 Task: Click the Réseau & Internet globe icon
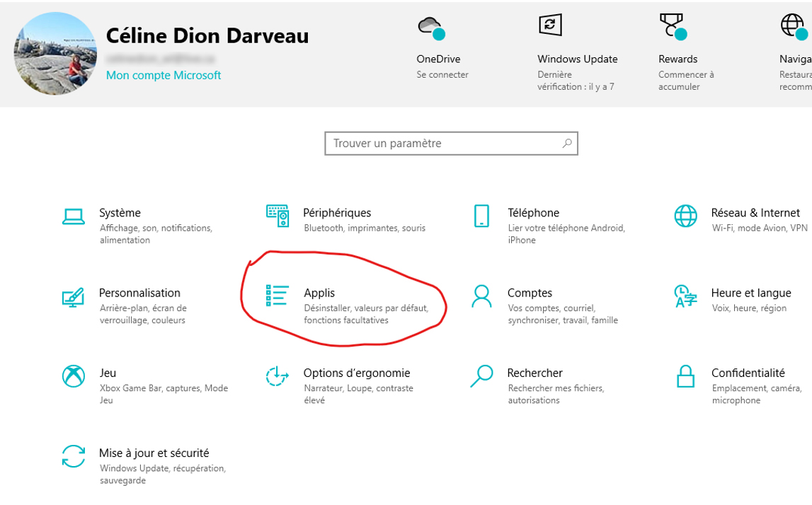point(685,216)
